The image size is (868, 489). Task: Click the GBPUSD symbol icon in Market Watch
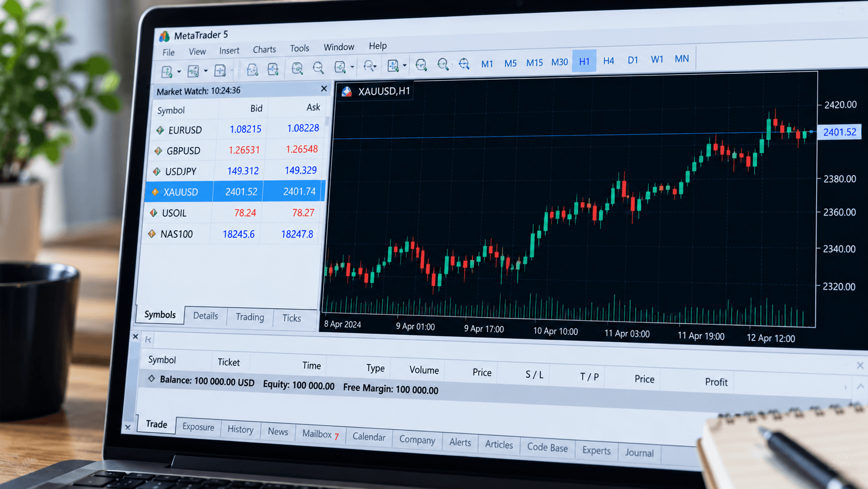point(158,151)
